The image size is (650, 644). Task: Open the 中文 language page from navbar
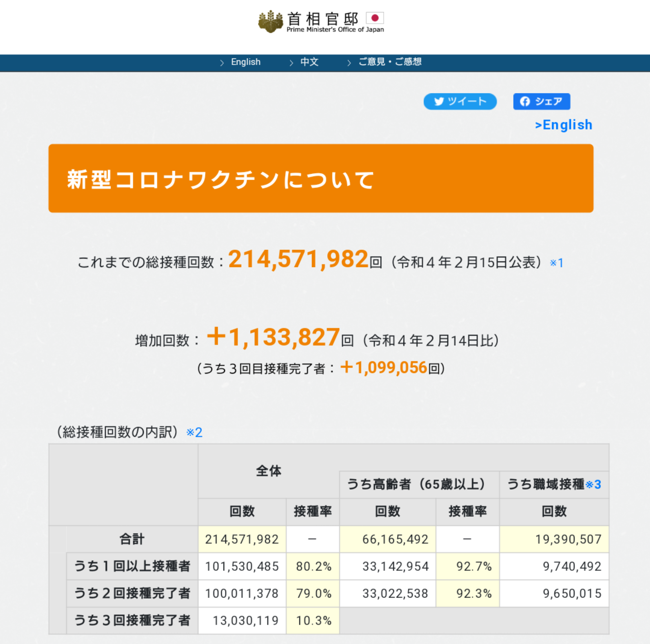[309, 62]
